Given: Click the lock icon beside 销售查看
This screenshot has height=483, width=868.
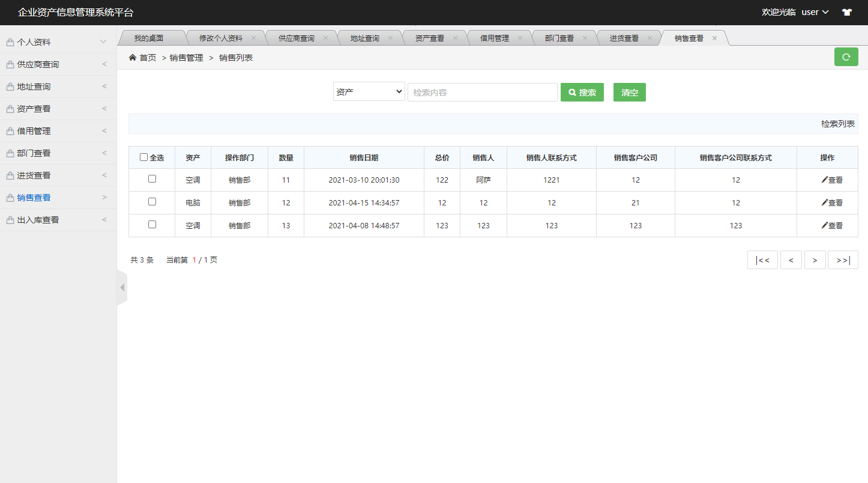Looking at the screenshot, I should 9,197.
